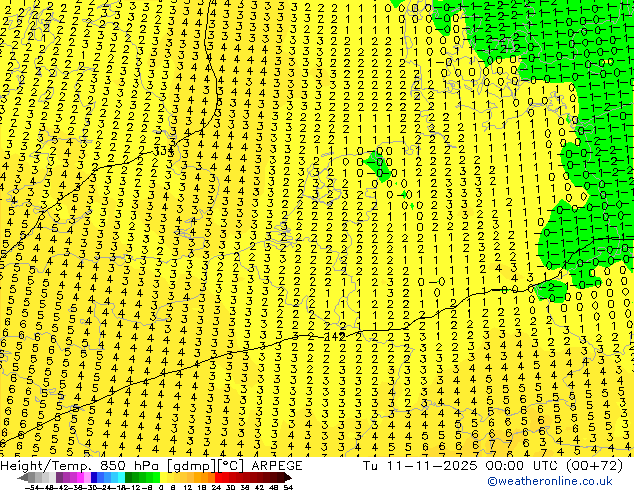The height and width of the screenshot is (490, 634).
Task: Click the 12 value under the color scale
Action: (187, 487)
